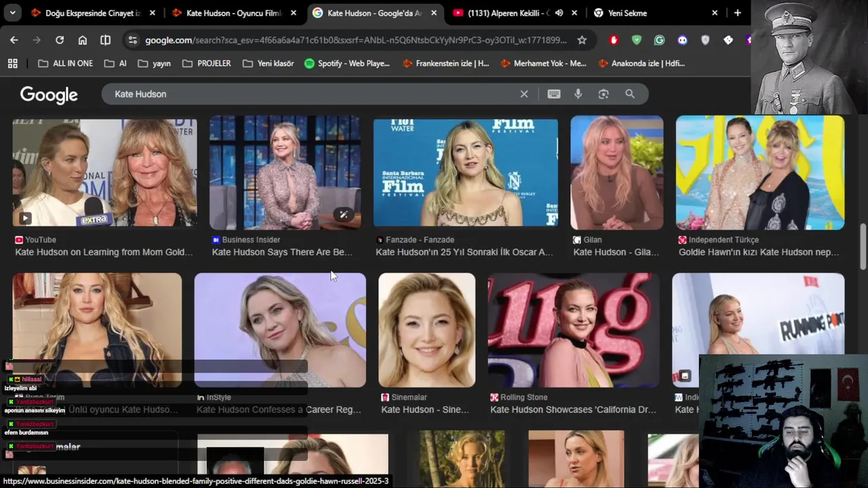Screen dimensions: 868x488
Task: Open the Running Point premiere image
Action: click(758, 314)
